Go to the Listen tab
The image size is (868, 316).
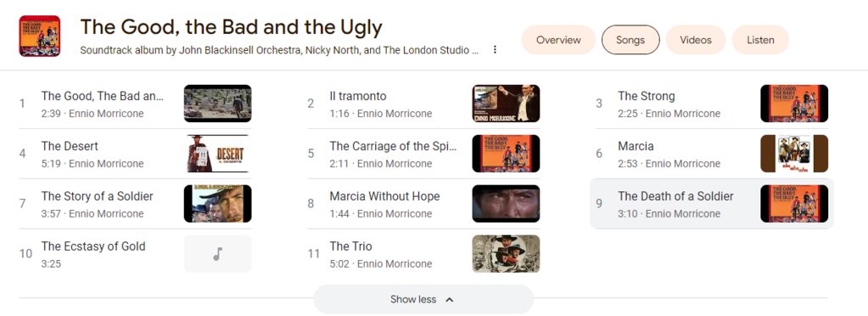point(760,40)
